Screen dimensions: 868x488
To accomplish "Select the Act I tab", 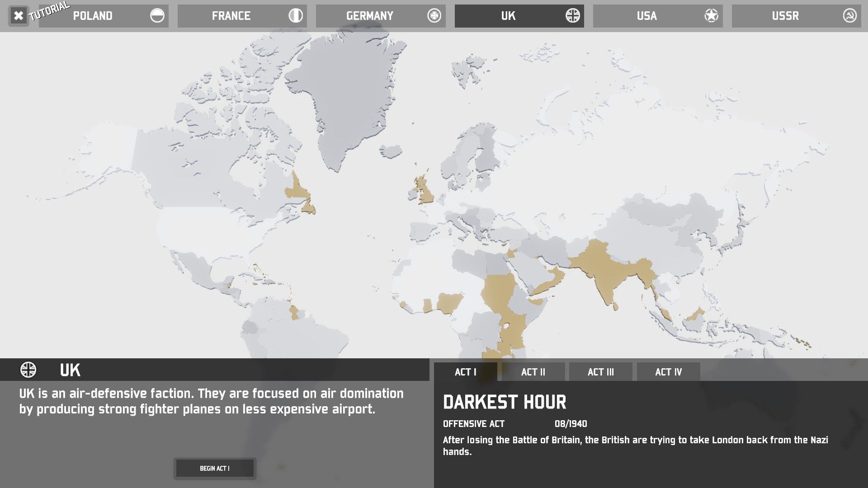I will point(465,372).
